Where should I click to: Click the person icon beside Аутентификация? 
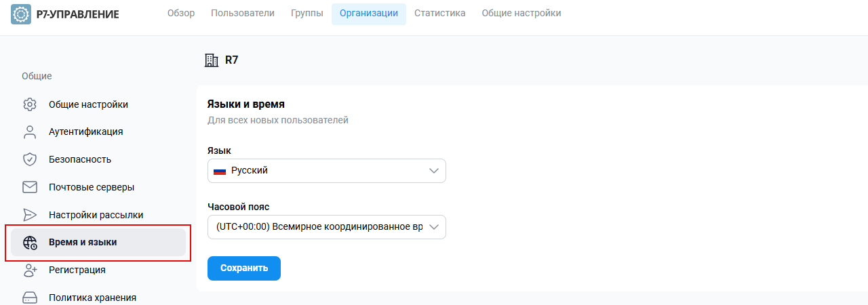tap(30, 131)
